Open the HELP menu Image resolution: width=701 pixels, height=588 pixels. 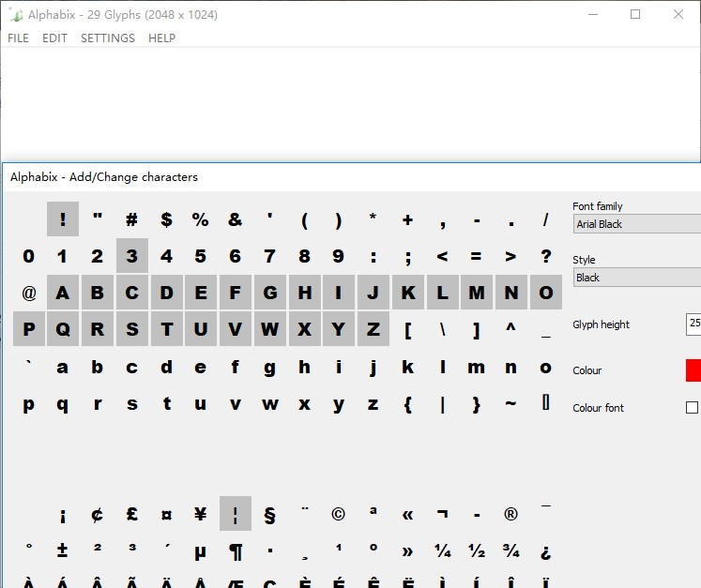(x=161, y=38)
